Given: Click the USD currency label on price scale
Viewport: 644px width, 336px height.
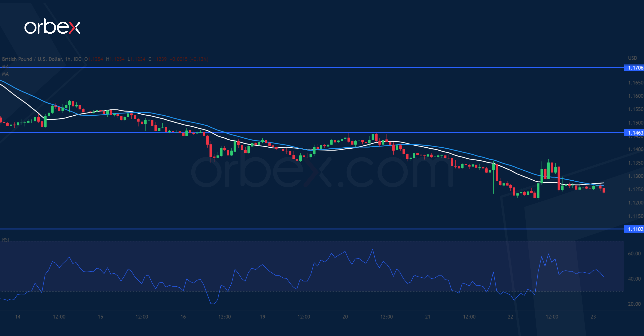Looking at the screenshot, I should (x=633, y=58).
